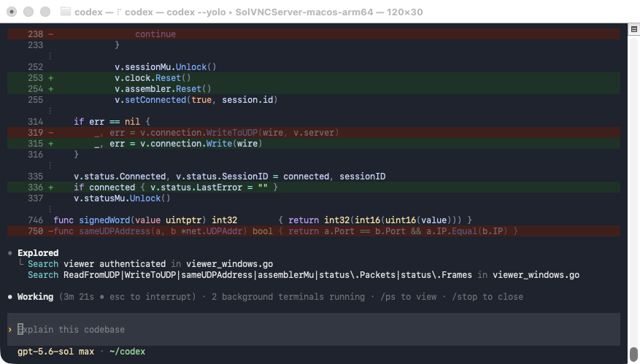This screenshot has height=364, width=640.
Task: Click added line 254 'v.assembler.Reset()'
Action: point(314,89)
